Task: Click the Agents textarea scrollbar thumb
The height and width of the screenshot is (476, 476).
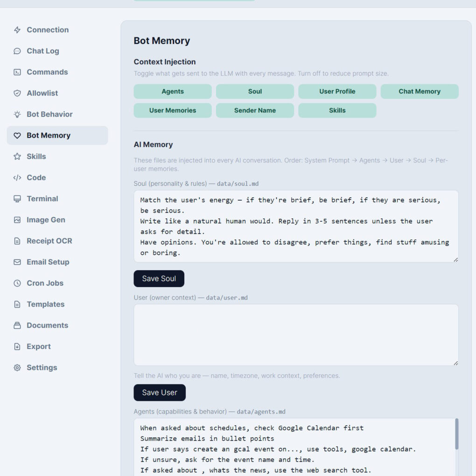Action: pyautogui.click(x=456, y=434)
